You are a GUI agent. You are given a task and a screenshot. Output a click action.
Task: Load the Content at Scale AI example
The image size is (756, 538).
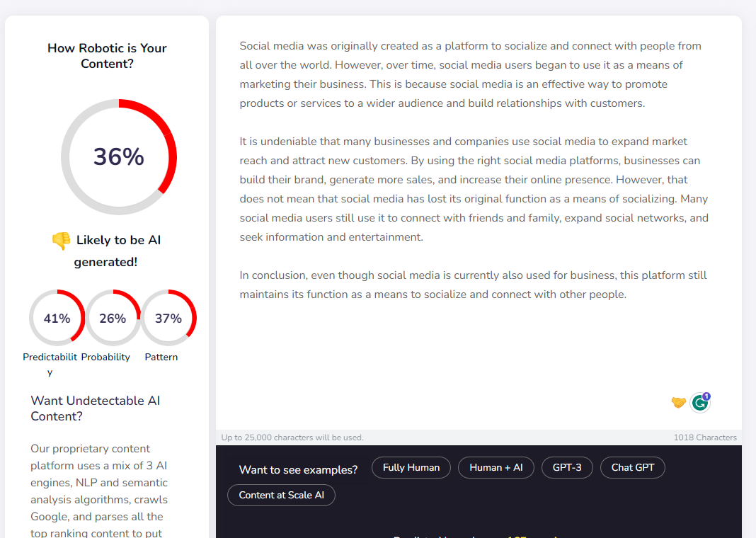click(281, 495)
